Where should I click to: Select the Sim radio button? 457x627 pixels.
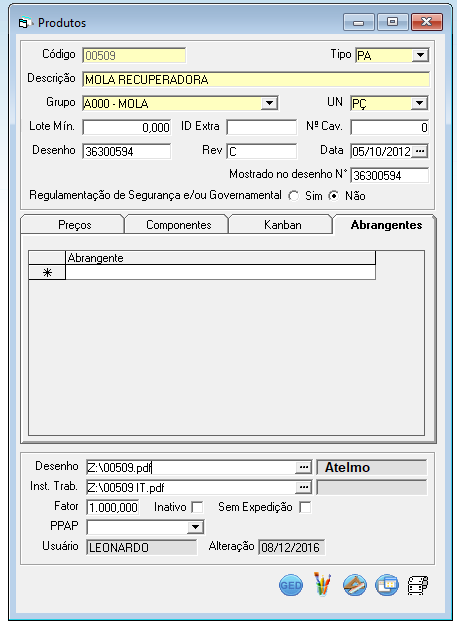[294, 196]
